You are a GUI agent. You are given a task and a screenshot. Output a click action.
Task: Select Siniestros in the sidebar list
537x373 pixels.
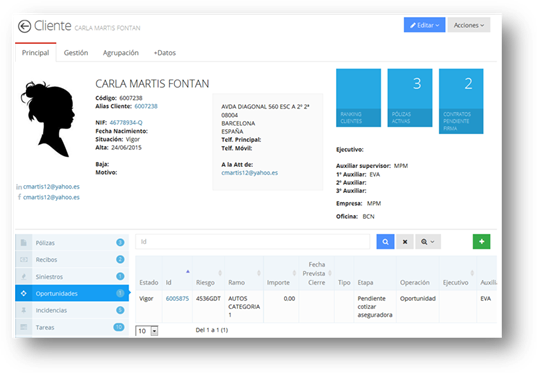pyautogui.click(x=72, y=276)
